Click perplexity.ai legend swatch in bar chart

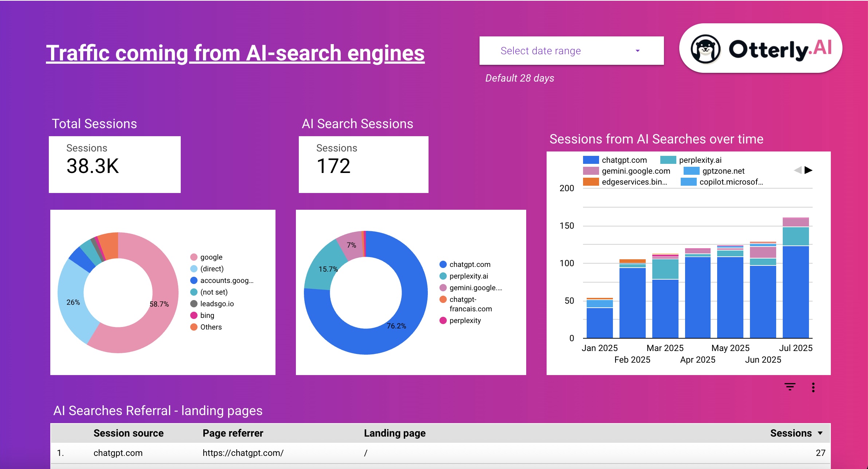click(x=668, y=160)
